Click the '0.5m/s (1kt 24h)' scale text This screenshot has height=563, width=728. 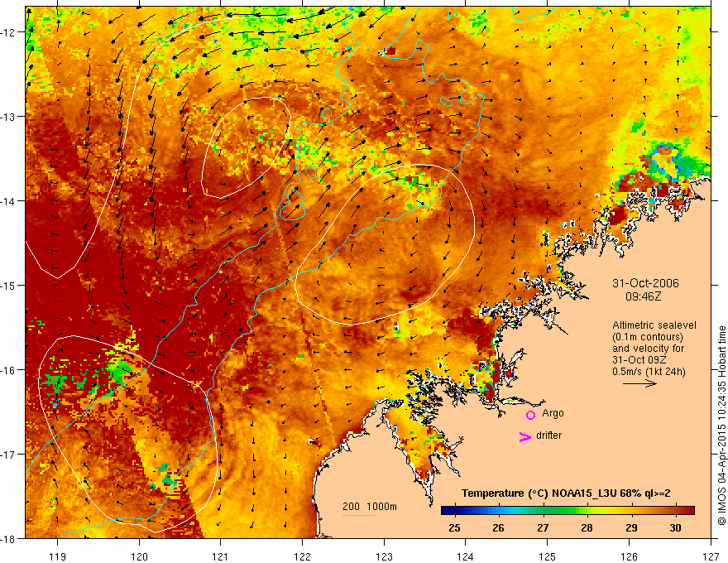tap(649, 372)
